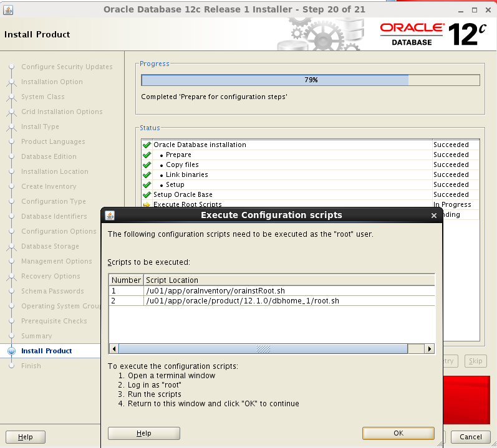Click the 79% progress bar
The image size is (497, 448).
pos(311,80)
